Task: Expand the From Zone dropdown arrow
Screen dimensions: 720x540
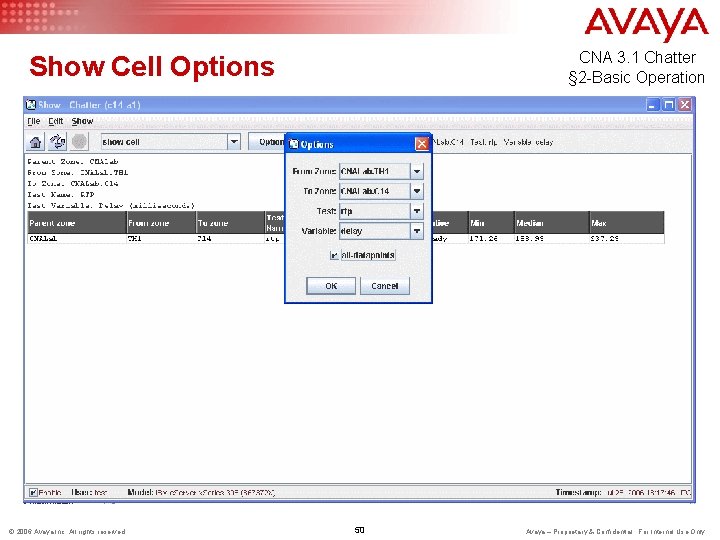Action: (416, 171)
